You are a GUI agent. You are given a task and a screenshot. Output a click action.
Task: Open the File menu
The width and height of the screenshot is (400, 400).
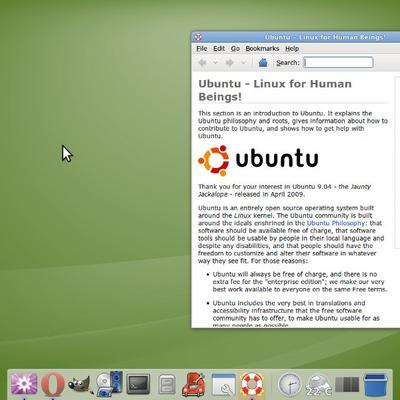(202, 48)
